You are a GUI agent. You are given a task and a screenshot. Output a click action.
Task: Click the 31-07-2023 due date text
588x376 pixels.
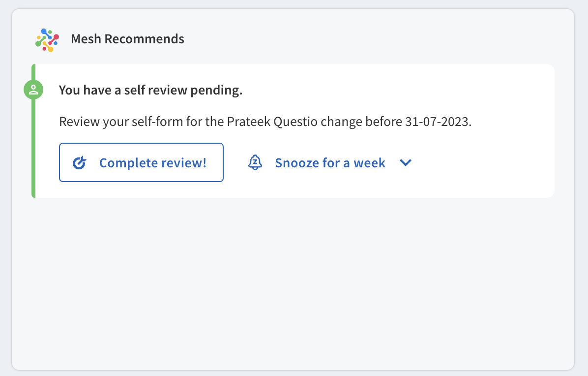(x=438, y=122)
